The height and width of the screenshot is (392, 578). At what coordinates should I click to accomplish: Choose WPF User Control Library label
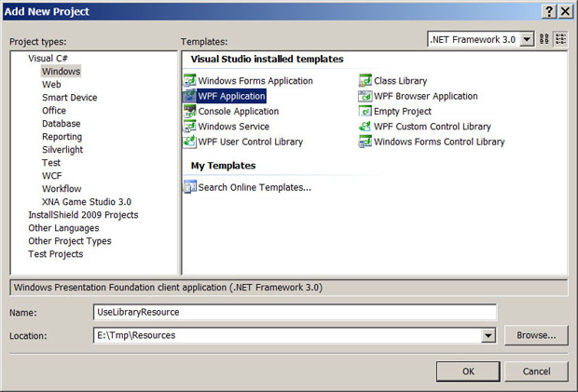(250, 142)
